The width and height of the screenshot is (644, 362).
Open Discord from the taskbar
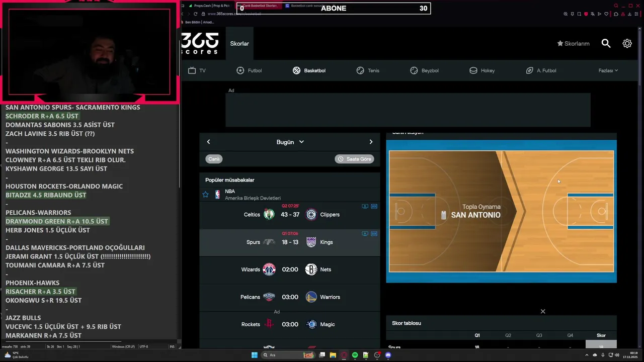point(388,355)
